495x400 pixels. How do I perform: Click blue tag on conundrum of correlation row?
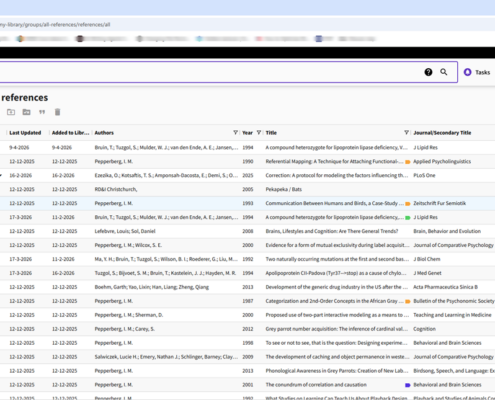point(407,385)
